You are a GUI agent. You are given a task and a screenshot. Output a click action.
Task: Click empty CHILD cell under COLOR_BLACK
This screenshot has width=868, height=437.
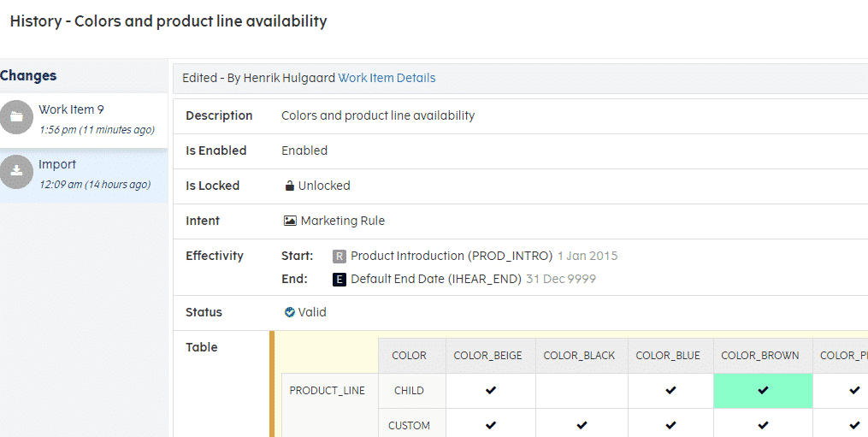point(582,391)
